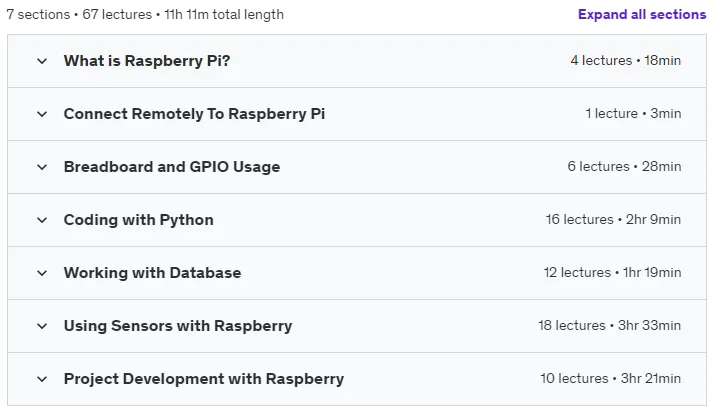Screen dimensions: 714x411
Task: Select the 4 lectures 18min summary text
Action: pos(626,61)
